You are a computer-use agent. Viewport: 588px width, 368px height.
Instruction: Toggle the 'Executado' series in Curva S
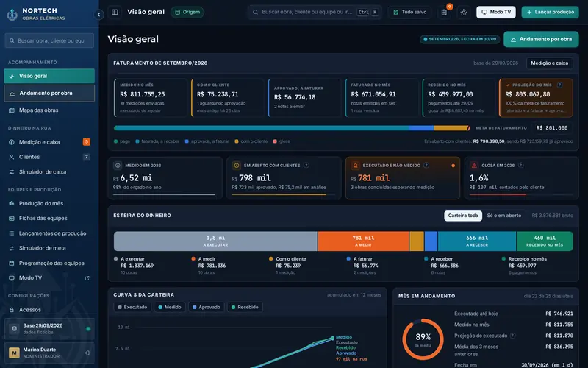132,307
